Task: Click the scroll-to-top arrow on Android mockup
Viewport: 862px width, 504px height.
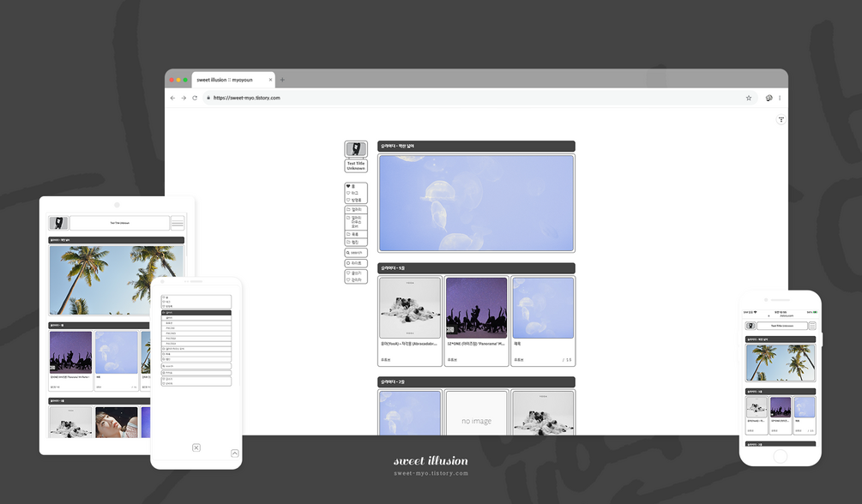Action: [x=235, y=453]
